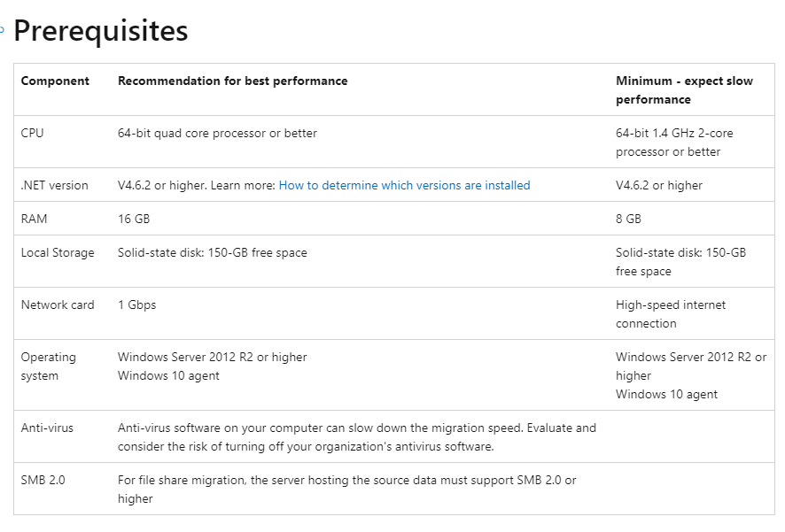
Task: Click the anchor icon beside the Prerequisites heading
Action: pos(3,30)
